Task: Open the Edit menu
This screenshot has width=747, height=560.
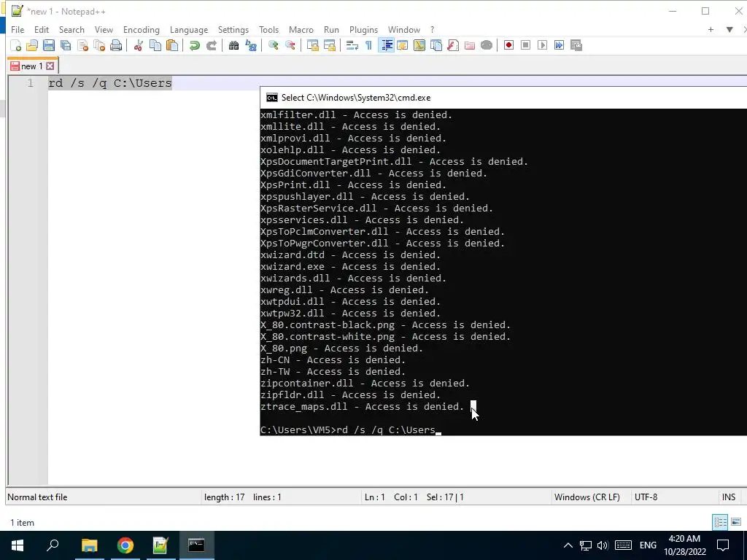Action: tap(42, 29)
